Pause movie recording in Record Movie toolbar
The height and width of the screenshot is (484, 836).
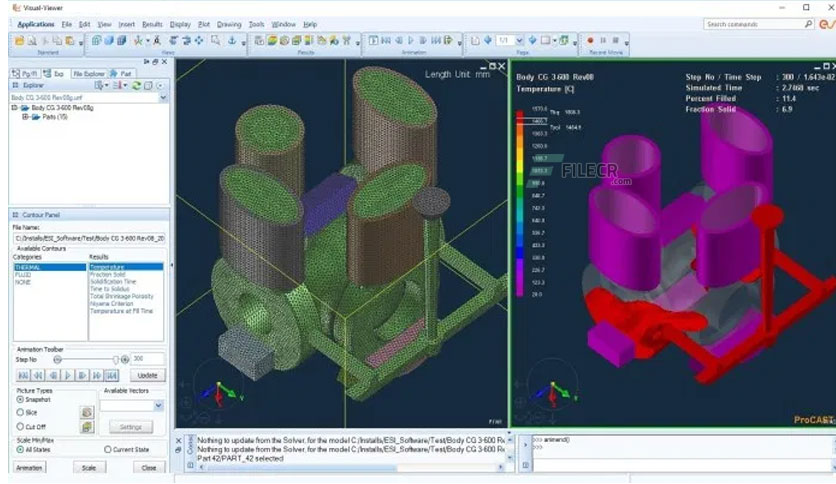click(603, 41)
